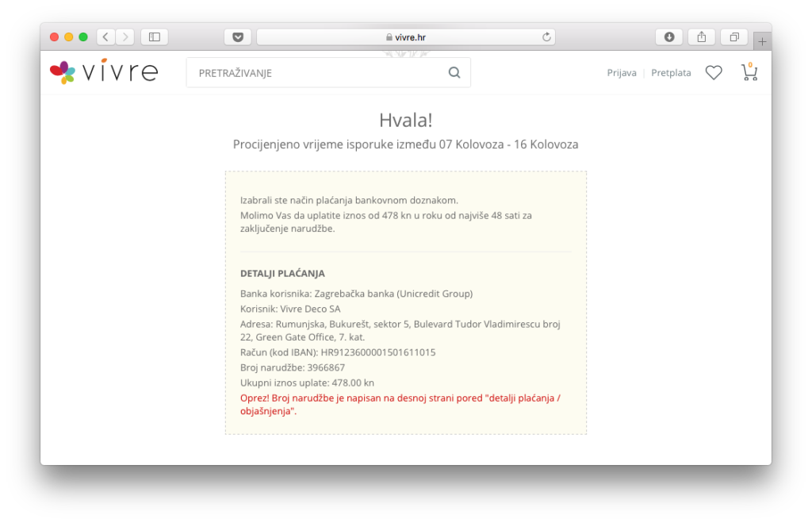
Task: Click the Vivre logo
Action: [x=104, y=72]
